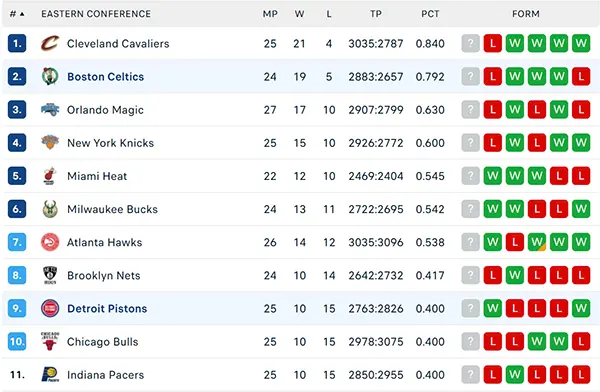Sort table by PCT column header
The width and height of the screenshot is (600, 392).
click(x=430, y=14)
